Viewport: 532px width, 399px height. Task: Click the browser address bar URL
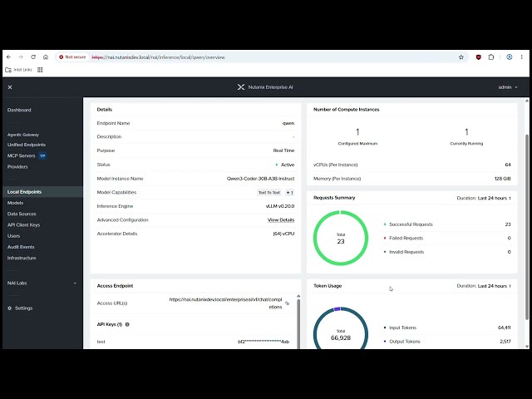click(x=159, y=57)
